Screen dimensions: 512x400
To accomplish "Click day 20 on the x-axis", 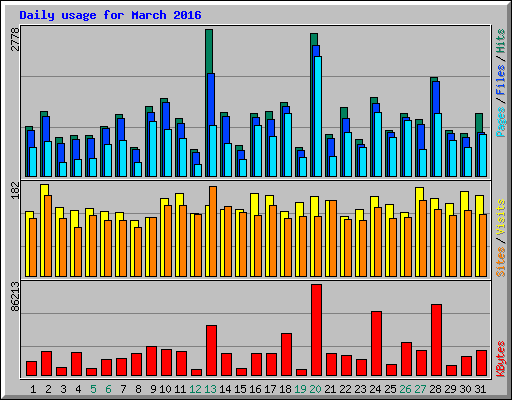I will pos(315,389).
